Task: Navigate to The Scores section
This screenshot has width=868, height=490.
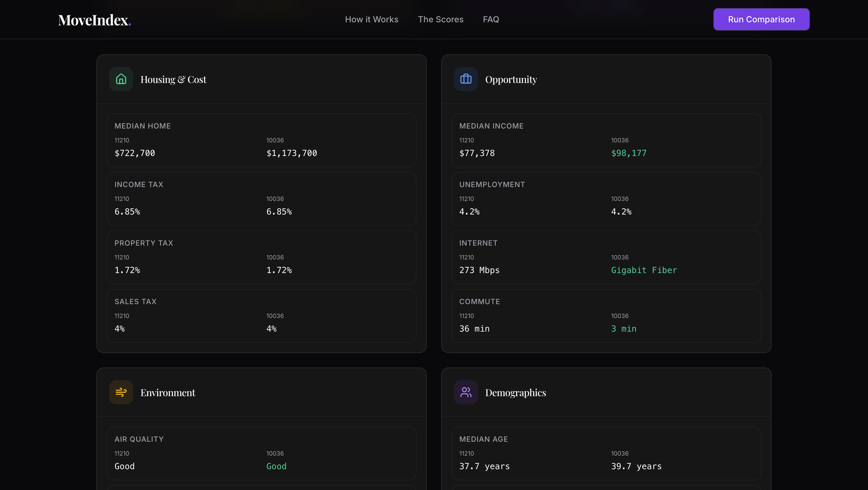Action: (441, 19)
